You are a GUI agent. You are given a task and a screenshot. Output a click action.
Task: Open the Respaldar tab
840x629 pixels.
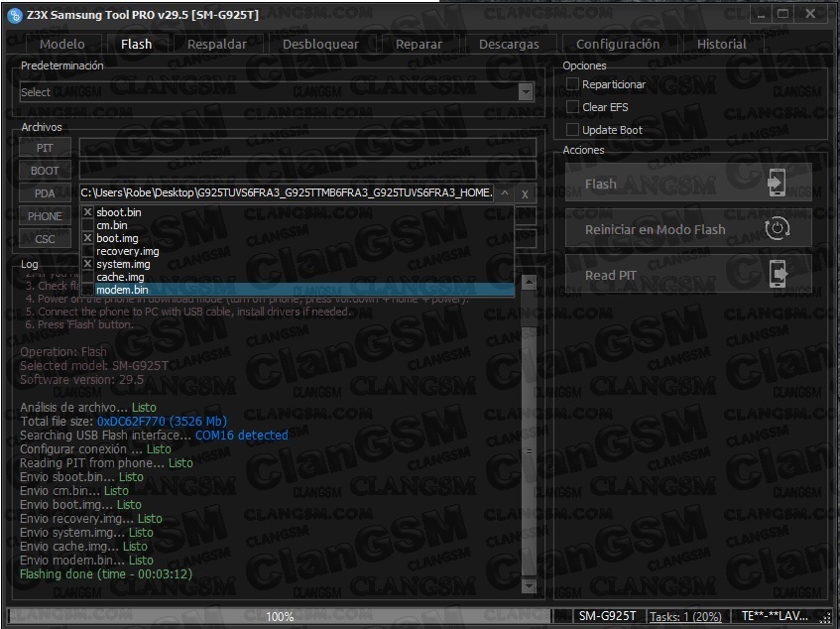click(x=217, y=44)
